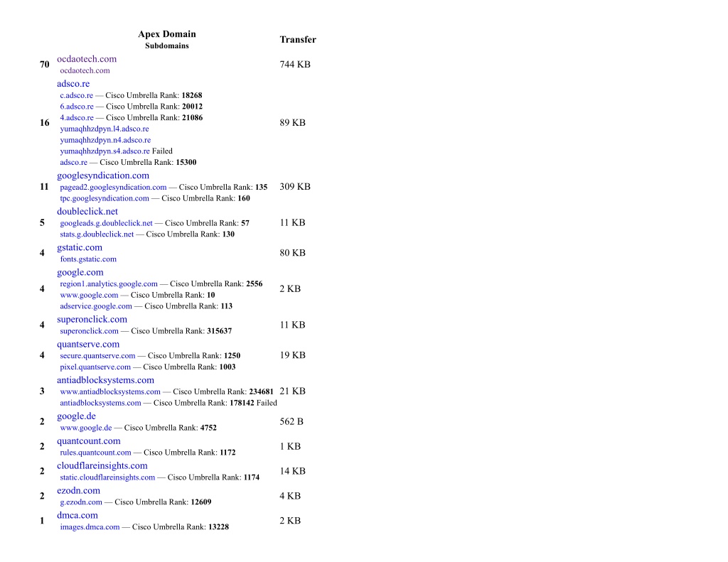Viewport: 728px width, 562px height.
Task: Open the adsco.re subdomain ranked 15300
Action: [x=73, y=162]
